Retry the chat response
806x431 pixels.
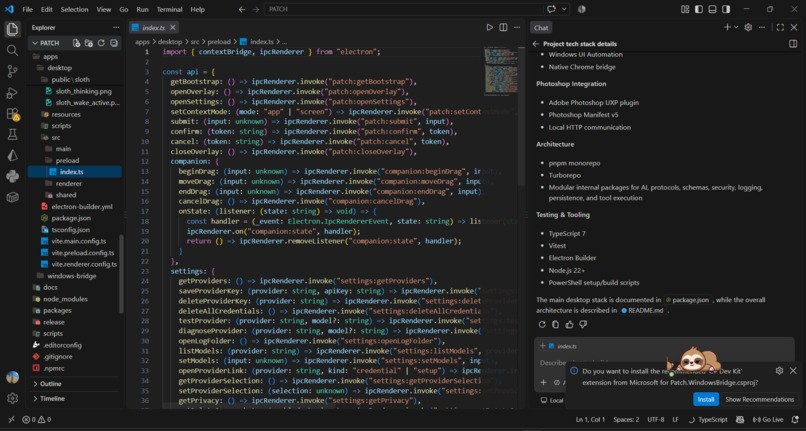542,325
